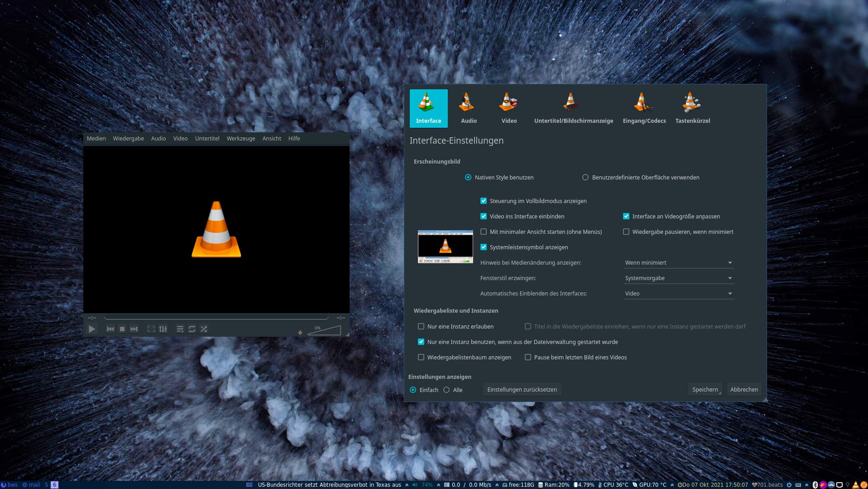Click the VLC seek bar
This screenshot has width=868, height=489.
pos(216,318)
